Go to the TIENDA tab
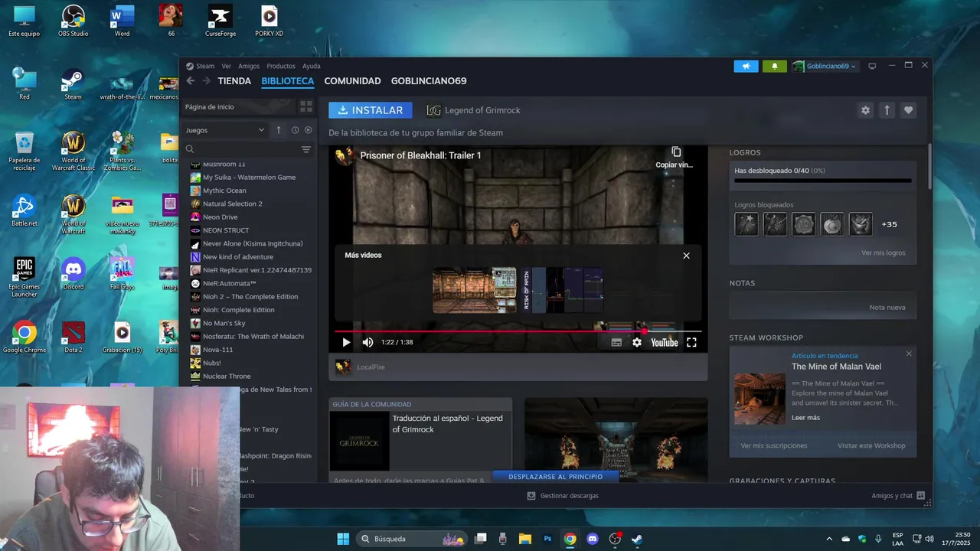The width and height of the screenshot is (980, 551). tap(234, 81)
